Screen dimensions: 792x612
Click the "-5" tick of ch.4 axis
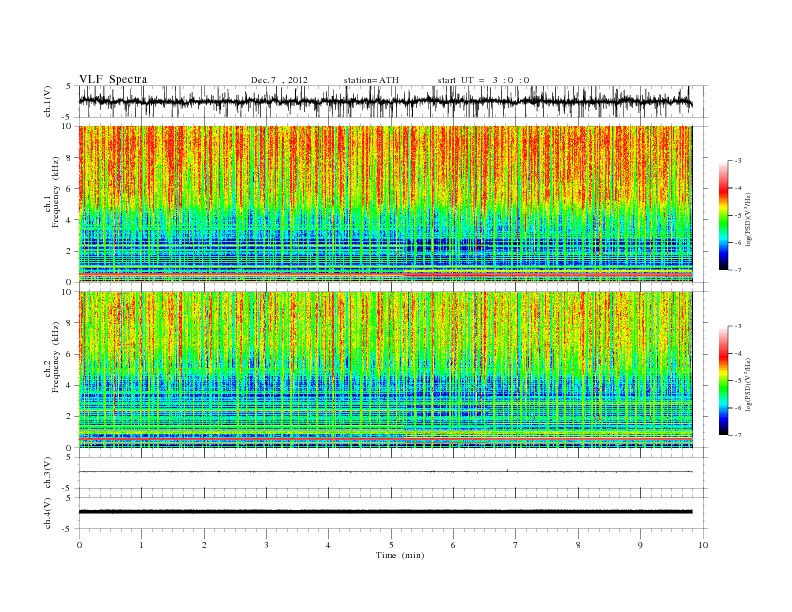coord(68,529)
